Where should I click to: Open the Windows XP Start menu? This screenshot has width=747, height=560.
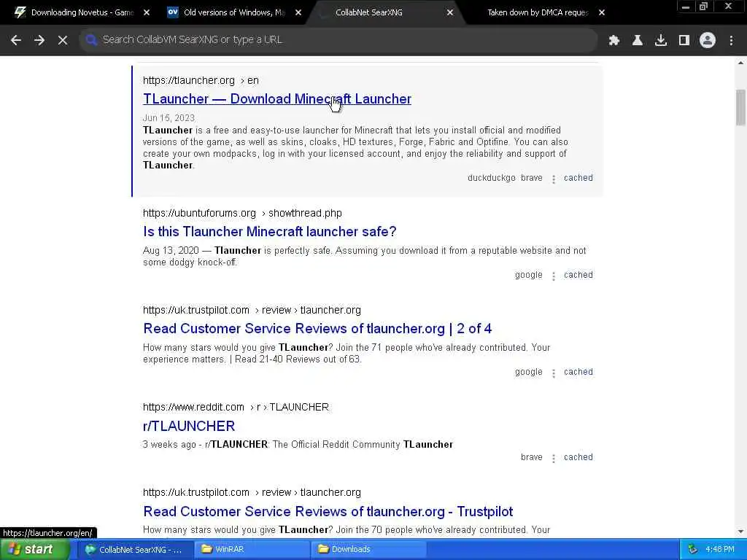click(x=34, y=550)
